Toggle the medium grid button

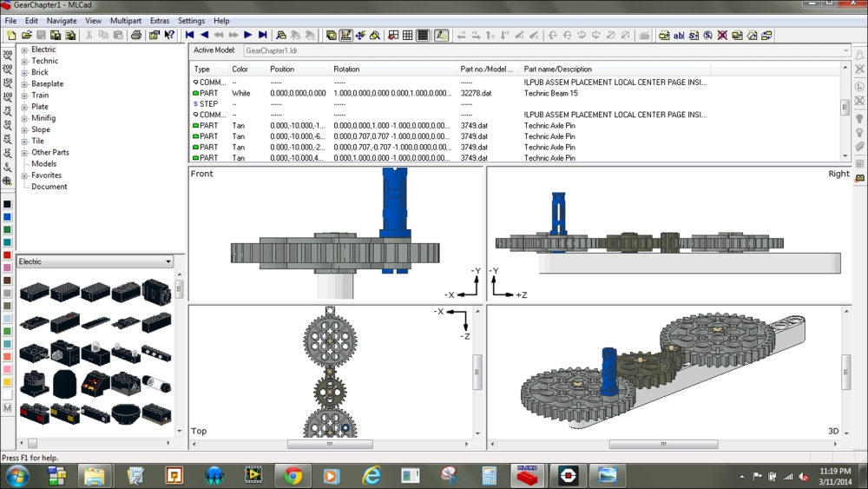(x=408, y=36)
